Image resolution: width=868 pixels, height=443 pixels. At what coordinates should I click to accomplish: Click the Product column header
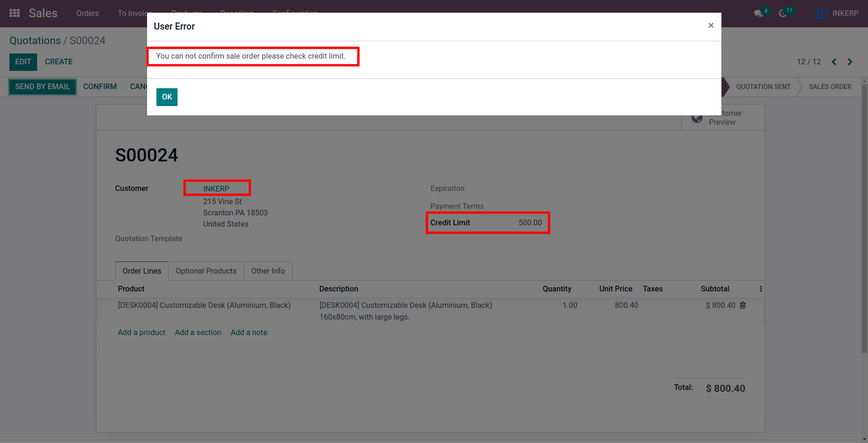coord(131,289)
